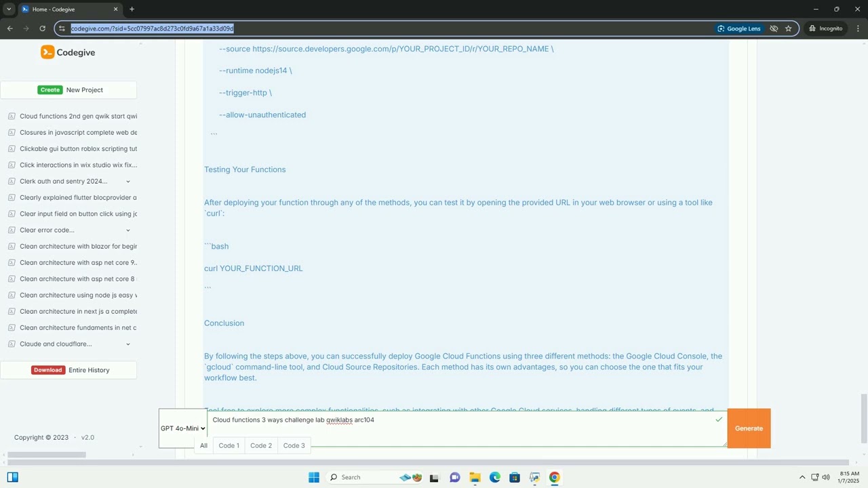Click the icon beside "Clickable gui button roblox scripting"
Screen dimensions: 868x488
(12, 148)
